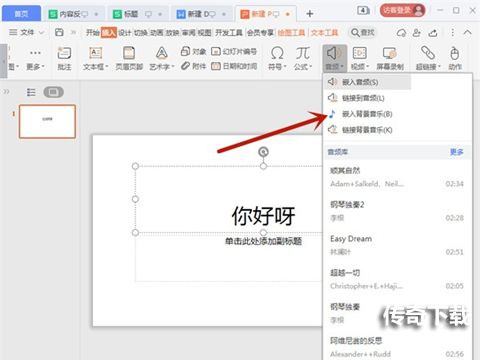The width and height of the screenshot is (480, 360).
Task: Open the 绘图工具 ribbon tab
Action: click(x=291, y=32)
